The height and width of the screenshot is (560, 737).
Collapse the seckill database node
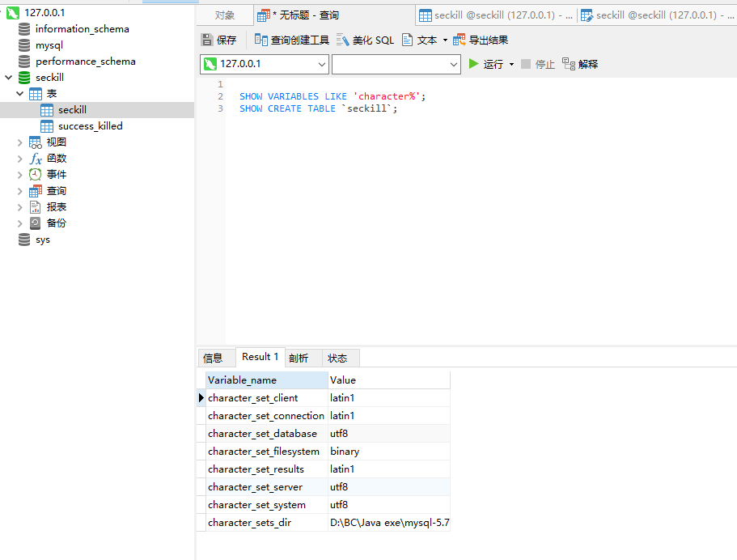tap(8, 78)
